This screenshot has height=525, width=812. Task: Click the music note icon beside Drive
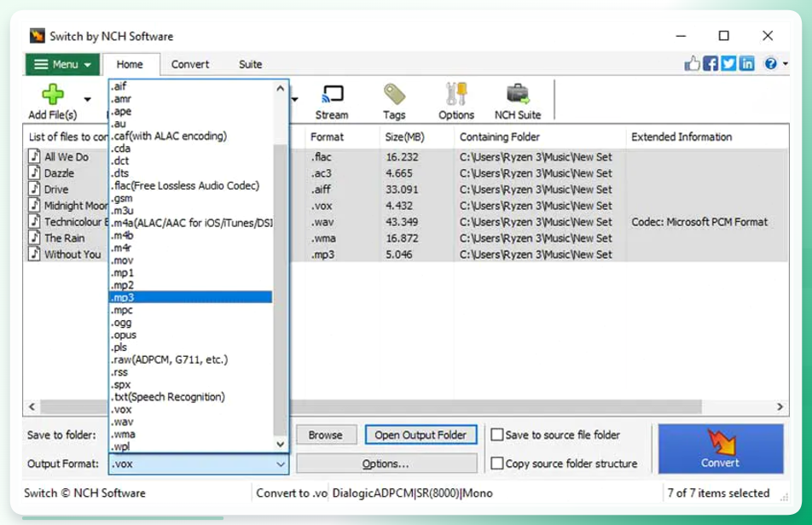click(34, 189)
